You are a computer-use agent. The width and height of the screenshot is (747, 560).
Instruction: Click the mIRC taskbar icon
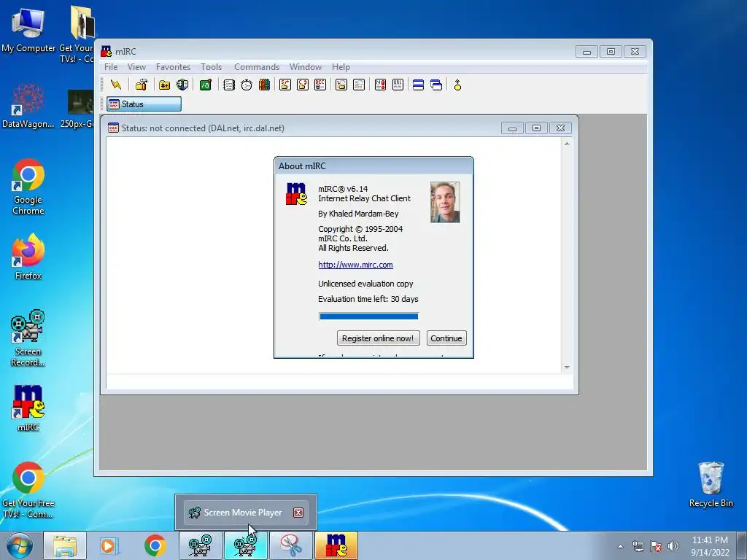pyautogui.click(x=336, y=545)
